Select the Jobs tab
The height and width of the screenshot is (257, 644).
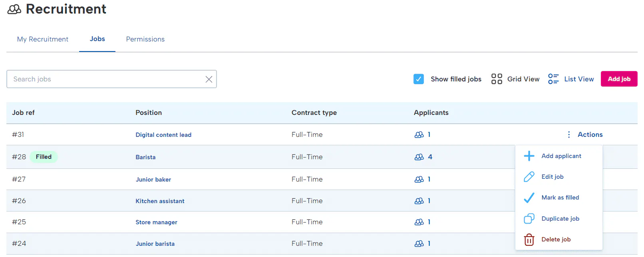click(x=97, y=39)
